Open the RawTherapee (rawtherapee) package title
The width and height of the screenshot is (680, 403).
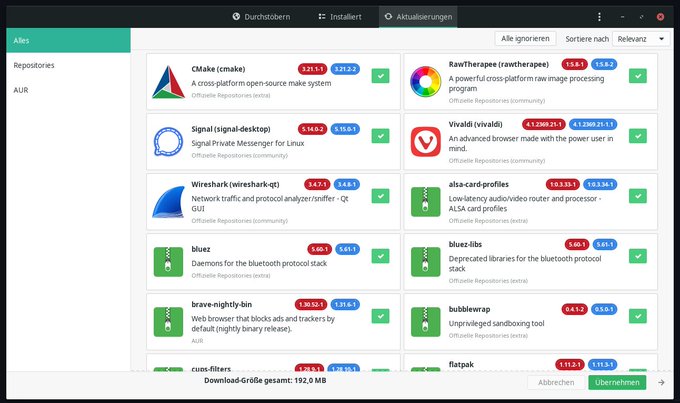pyautogui.click(x=498, y=64)
